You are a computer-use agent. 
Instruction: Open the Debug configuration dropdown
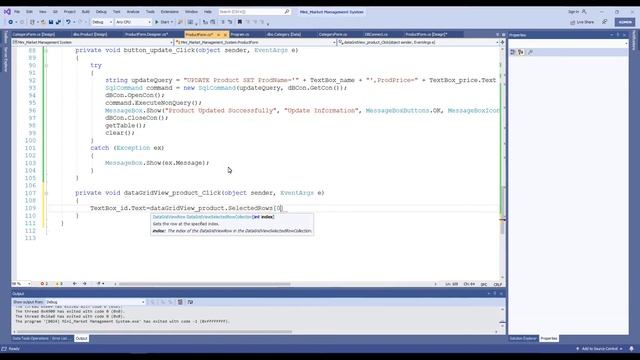102,22
